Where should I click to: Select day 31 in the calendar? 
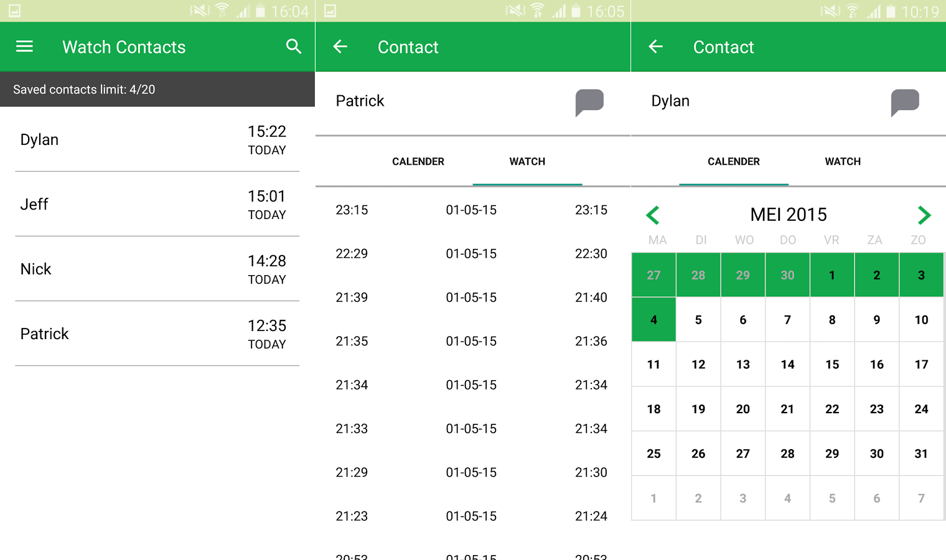(x=922, y=454)
